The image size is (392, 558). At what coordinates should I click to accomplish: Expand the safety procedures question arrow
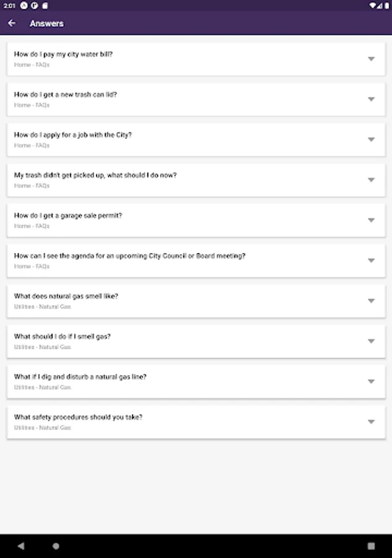[x=371, y=422]
